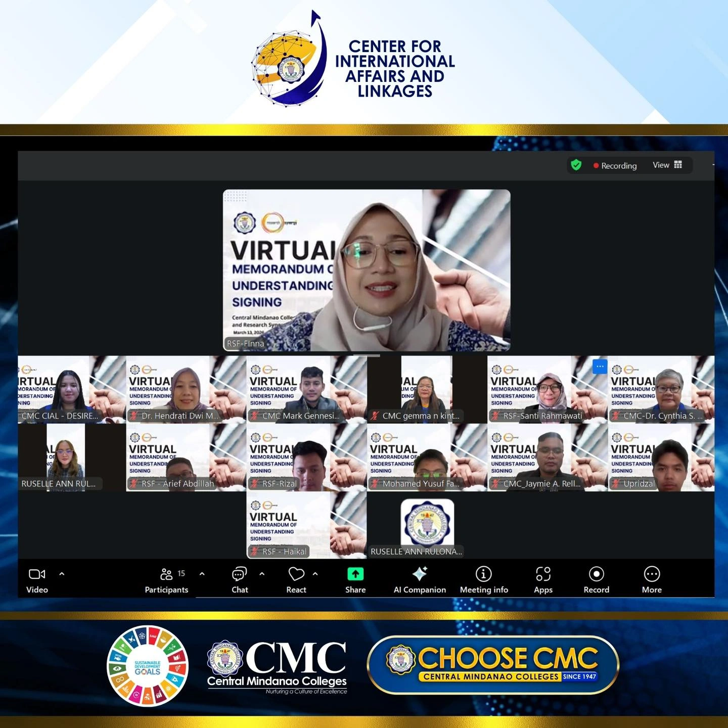Launch the AI Companion
The width and height of the screenshot is (728, 728).
coord(420,574)
